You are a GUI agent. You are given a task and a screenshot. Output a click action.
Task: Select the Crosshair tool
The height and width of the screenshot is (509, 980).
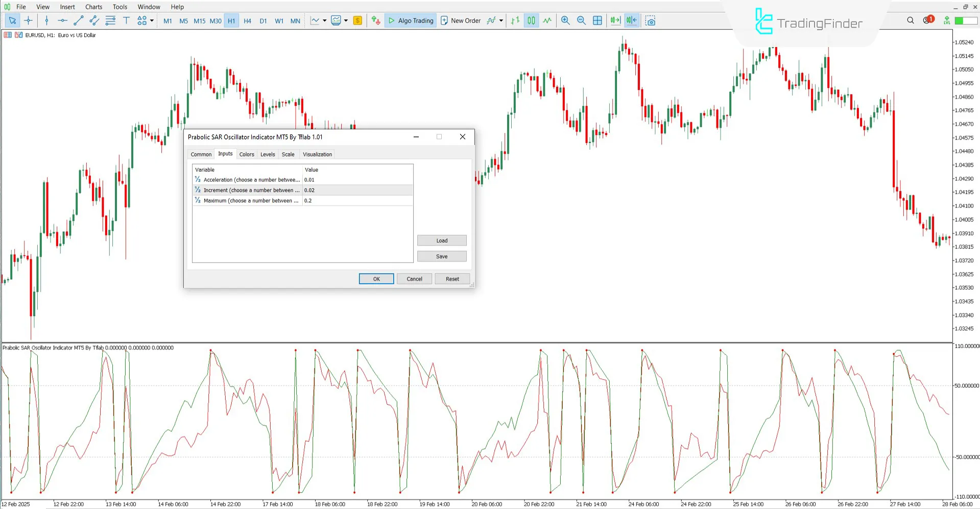point(28,20)
